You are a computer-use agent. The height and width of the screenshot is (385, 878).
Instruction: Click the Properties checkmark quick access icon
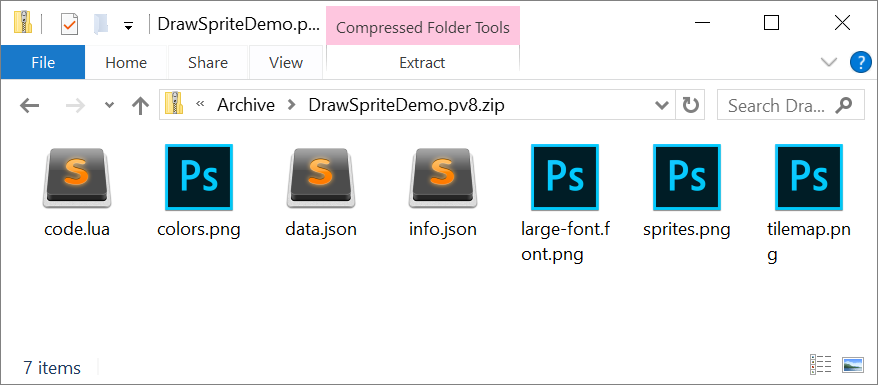[x=69, y=24]
